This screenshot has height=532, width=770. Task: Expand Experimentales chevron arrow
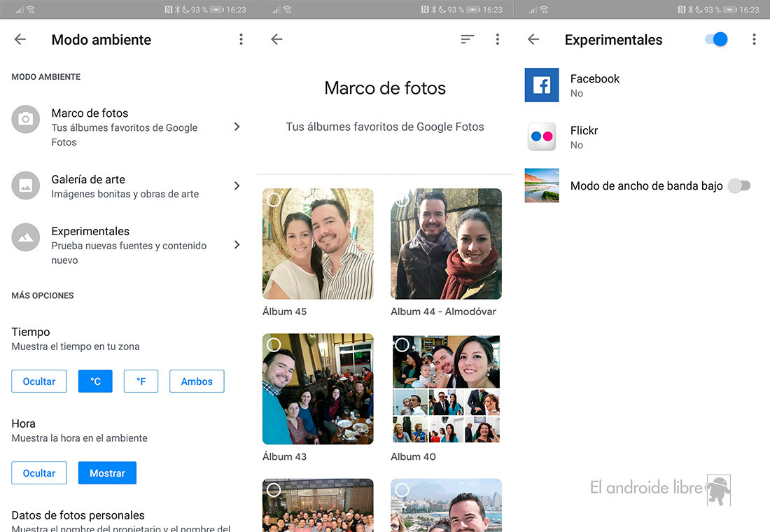coord(237,244)
